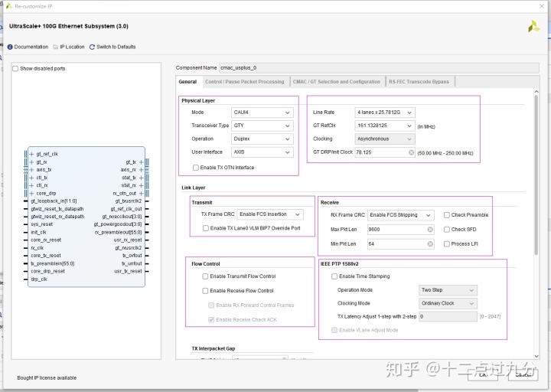The image size is (551, 392).
Task: Expand the ctl_rx port plus icon
Action: click(31, 185)
